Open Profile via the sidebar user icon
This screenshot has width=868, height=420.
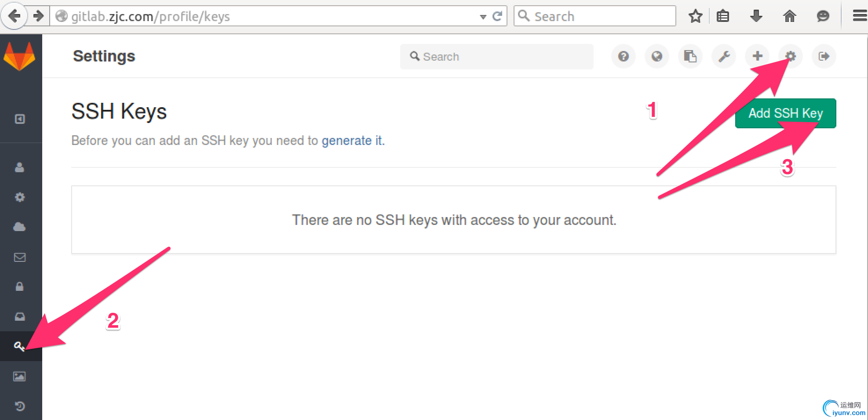pyautogui.click(x=19, y=167)
